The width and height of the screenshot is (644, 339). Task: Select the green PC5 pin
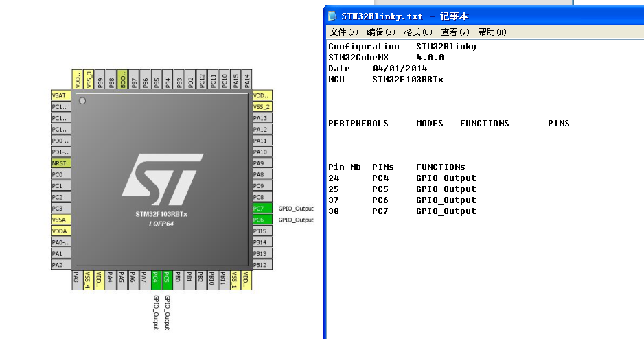(167, 280)
